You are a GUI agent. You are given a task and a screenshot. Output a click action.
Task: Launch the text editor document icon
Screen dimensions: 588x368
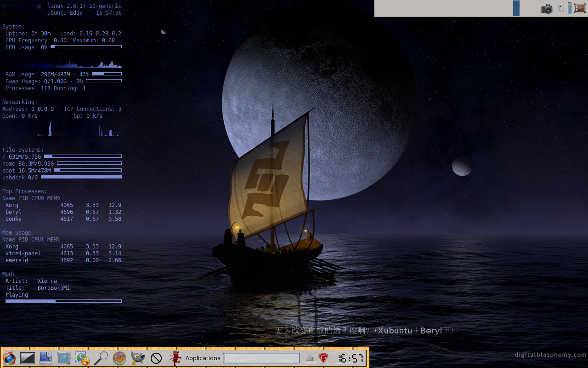click(64, 358)
